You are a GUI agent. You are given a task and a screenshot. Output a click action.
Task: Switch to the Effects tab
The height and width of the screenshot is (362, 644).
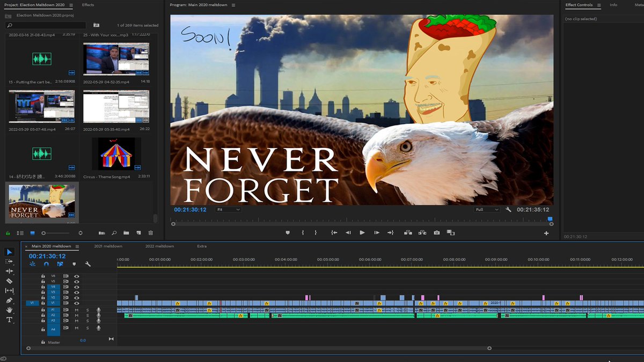coord(88,5)
